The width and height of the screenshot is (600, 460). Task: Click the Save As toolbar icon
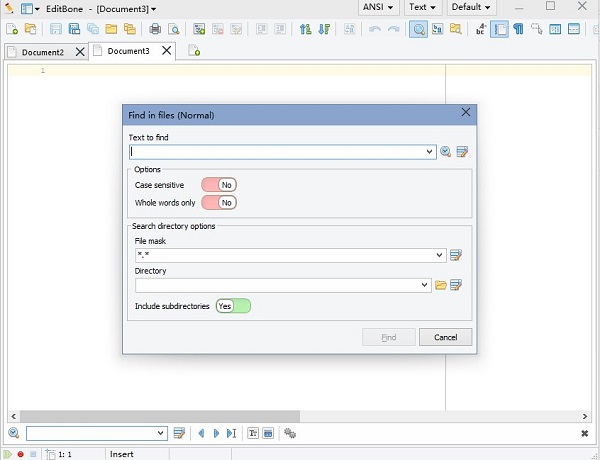tap(74, 29)
